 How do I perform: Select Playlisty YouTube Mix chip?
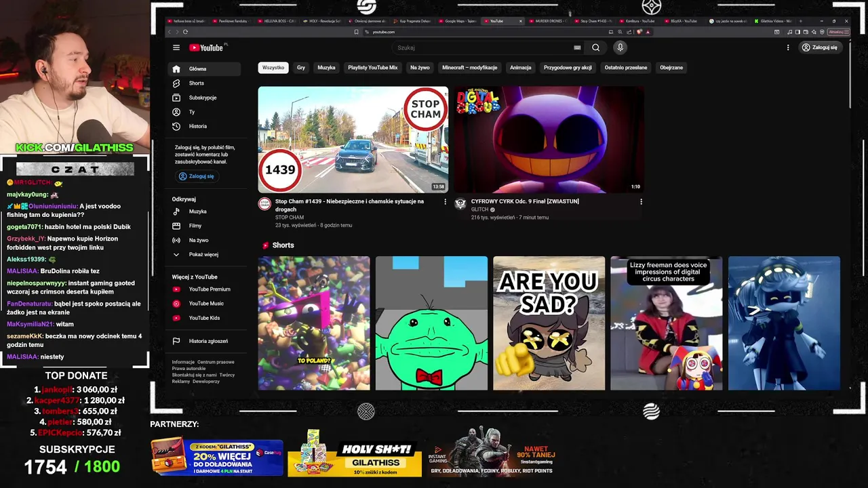click(x=373, y=68)
